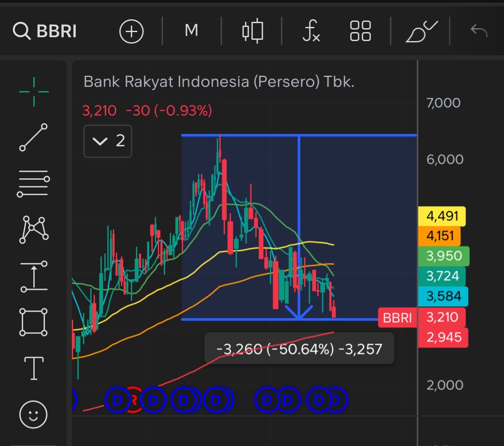
Task: Select the T text annotation tool
Action: (x=34, y=368)
